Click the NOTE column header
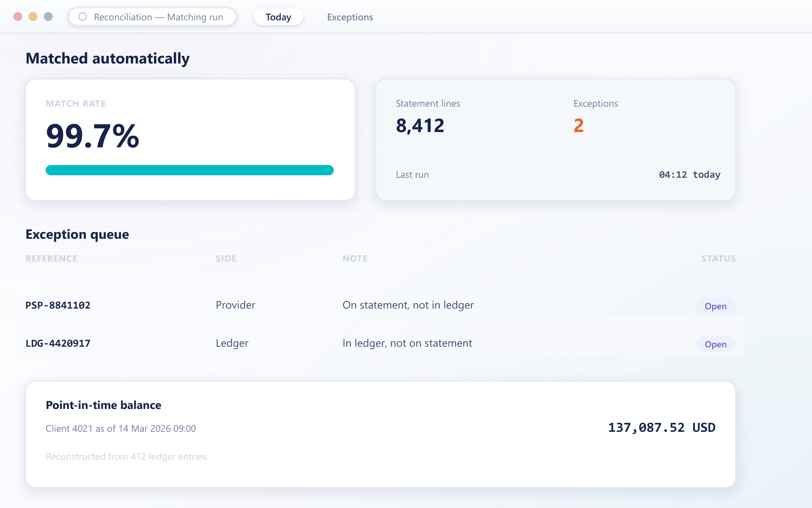 pos(355,259)
